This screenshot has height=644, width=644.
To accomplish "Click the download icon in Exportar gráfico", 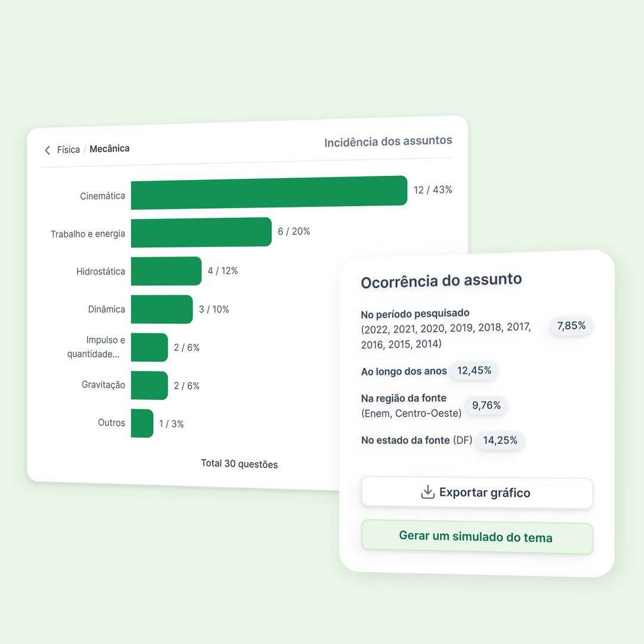I will click(428, 492).
